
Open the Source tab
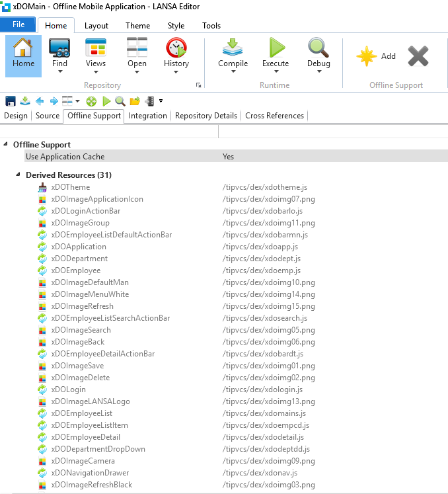(48, 116)
